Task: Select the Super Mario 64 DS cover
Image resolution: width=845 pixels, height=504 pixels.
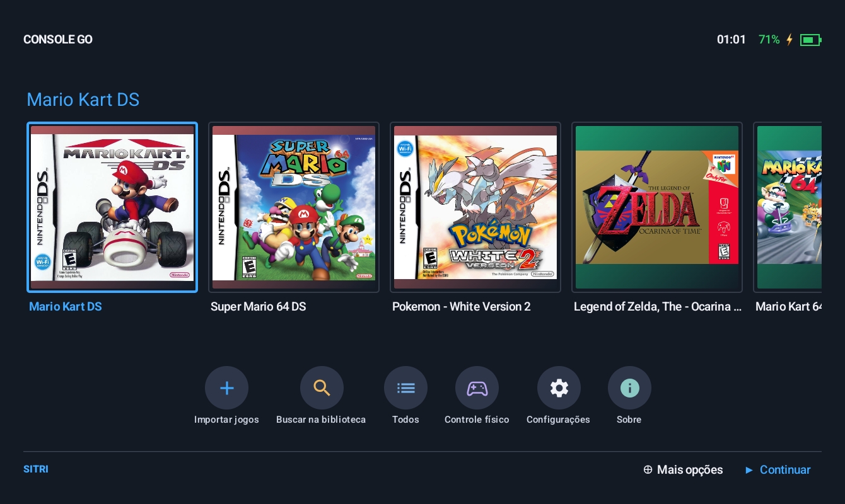Action: [x=294, y=207]
